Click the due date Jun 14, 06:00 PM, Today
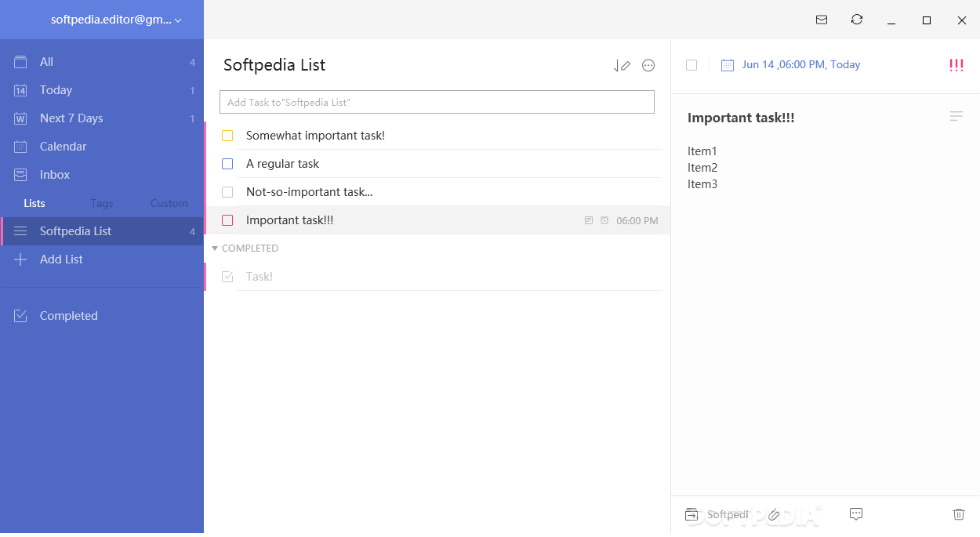The height and width of the screenshot is (537, 980). tap(801, 65)
